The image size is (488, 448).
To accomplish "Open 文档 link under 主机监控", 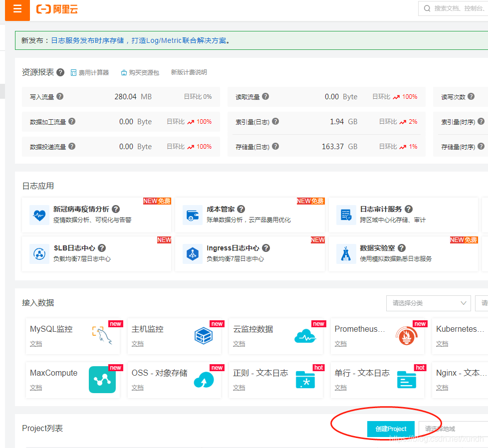I will click(x=138, y=344).
